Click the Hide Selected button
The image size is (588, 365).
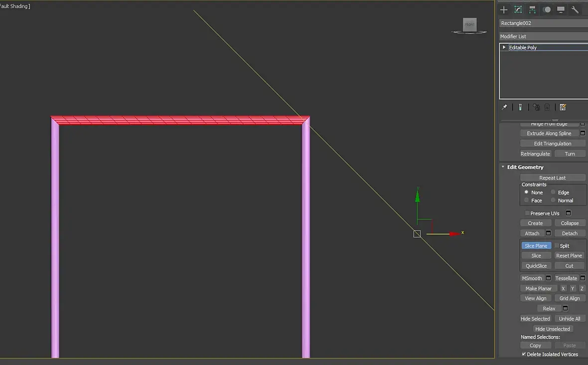click(x=535, y=319)
